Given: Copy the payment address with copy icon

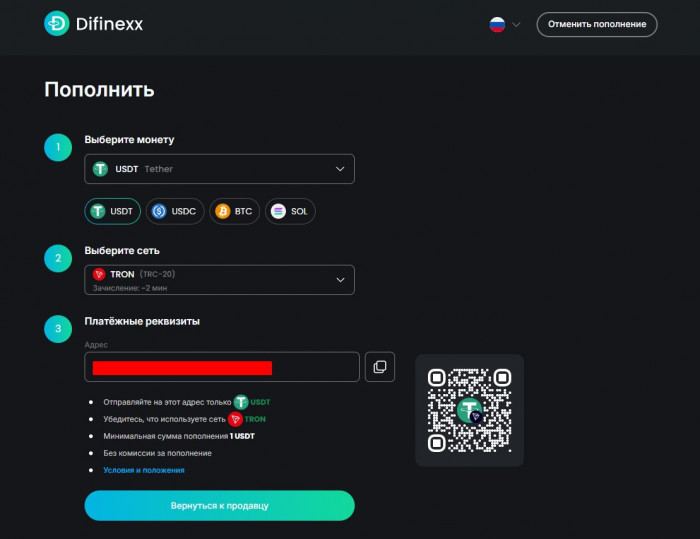Looking at the screenshot, I should [x=379, y=367].
